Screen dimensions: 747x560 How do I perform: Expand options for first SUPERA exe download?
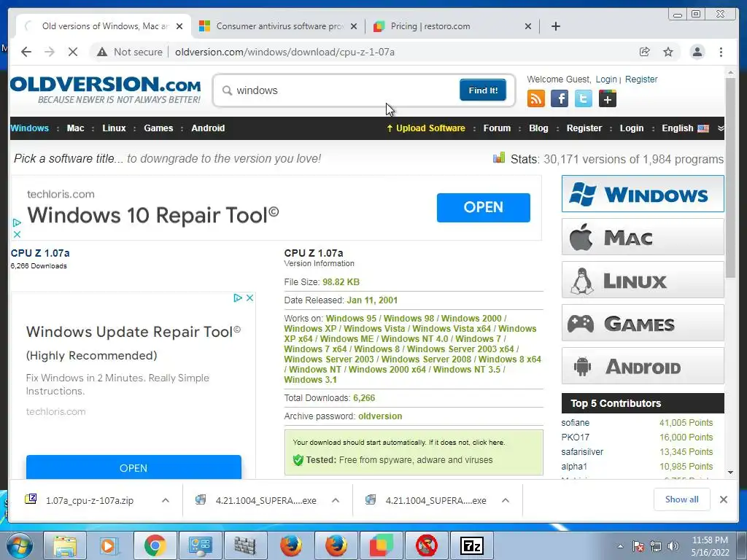[x=336, y=500]
